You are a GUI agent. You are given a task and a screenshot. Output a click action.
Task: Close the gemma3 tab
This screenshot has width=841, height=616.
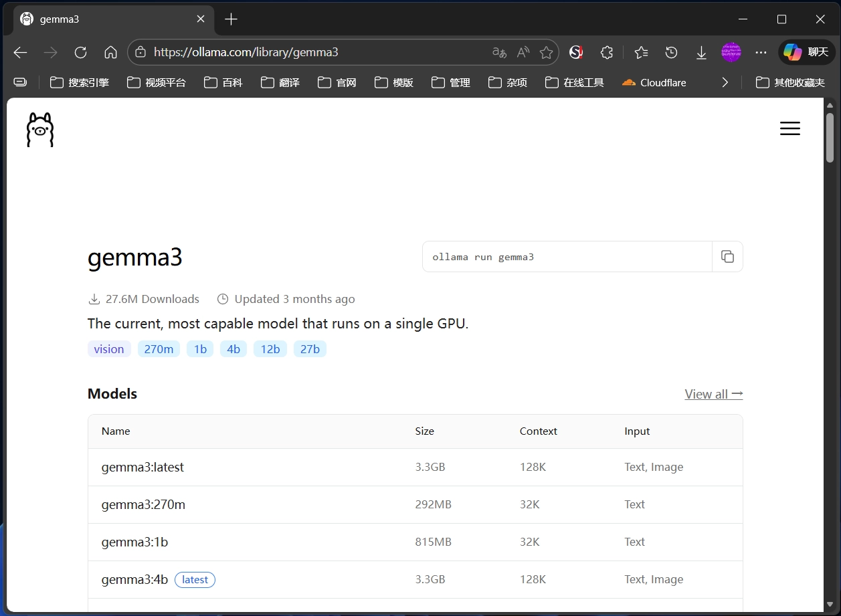(x=201, y=19)
